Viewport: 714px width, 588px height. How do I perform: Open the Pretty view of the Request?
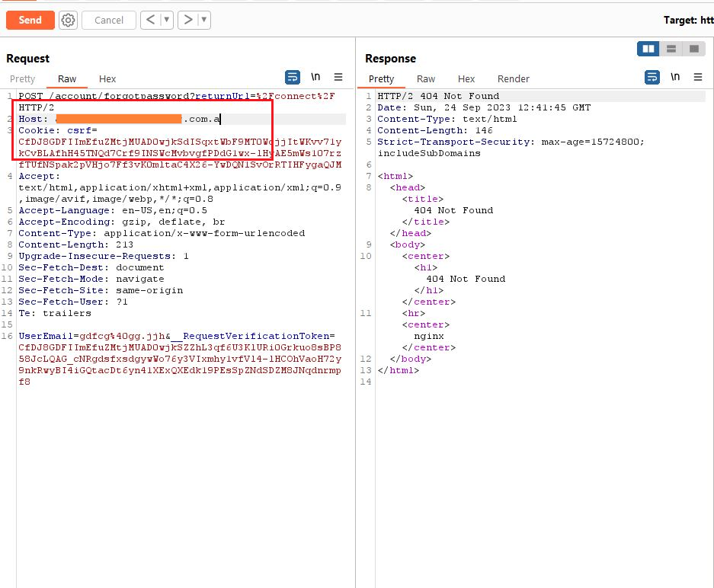24,78
